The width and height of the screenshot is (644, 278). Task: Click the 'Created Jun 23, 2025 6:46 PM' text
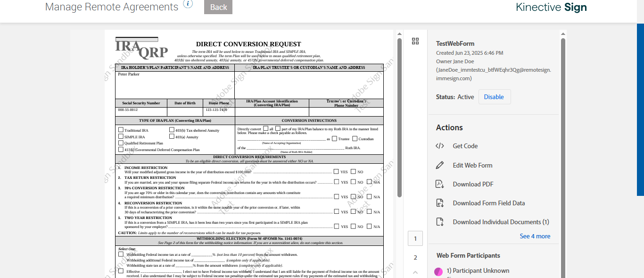click(x=470, y=53)
